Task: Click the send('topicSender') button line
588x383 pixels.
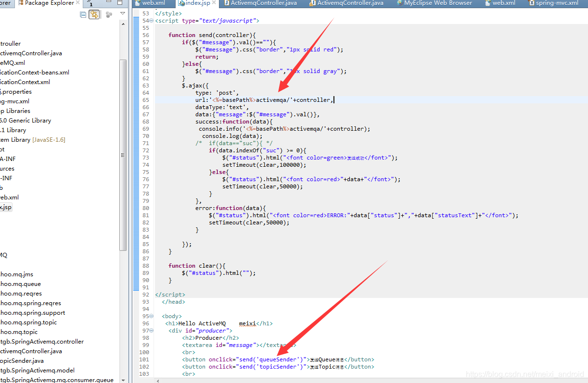Action: [278, 367]
